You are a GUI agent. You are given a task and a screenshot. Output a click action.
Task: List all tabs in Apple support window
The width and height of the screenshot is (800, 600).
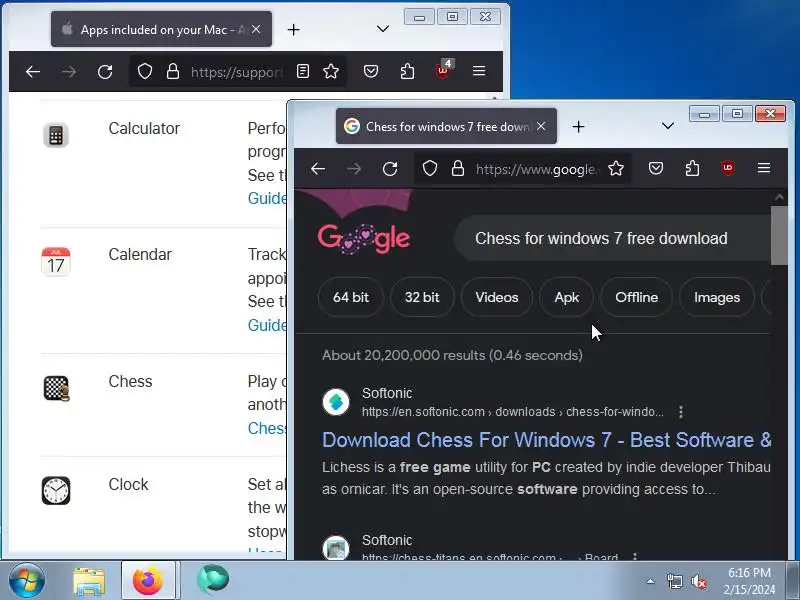(x=383, y=29)
